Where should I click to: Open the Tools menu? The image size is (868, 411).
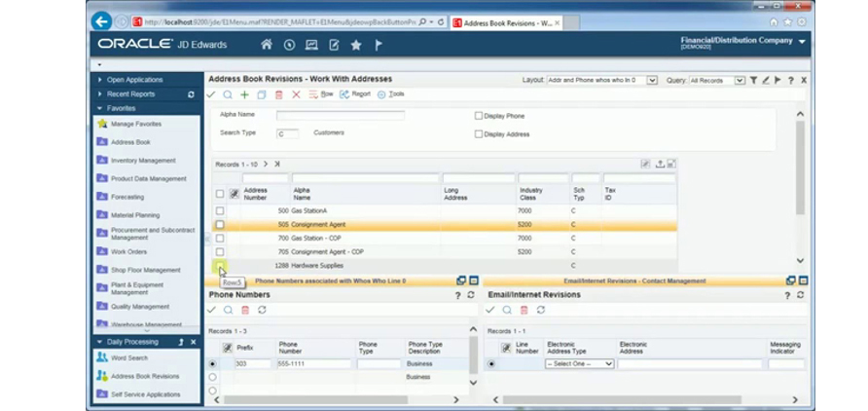pyautogui.click(x=391, y=94)
